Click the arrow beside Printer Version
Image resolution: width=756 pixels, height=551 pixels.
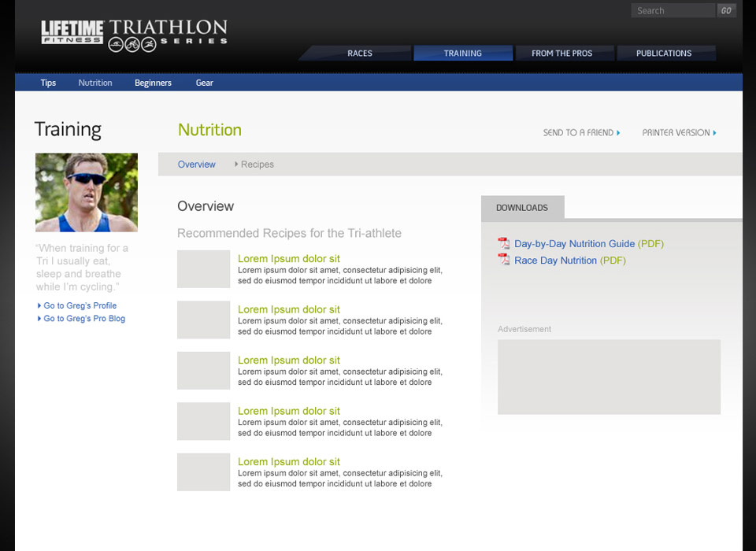(x=714, y=132)
